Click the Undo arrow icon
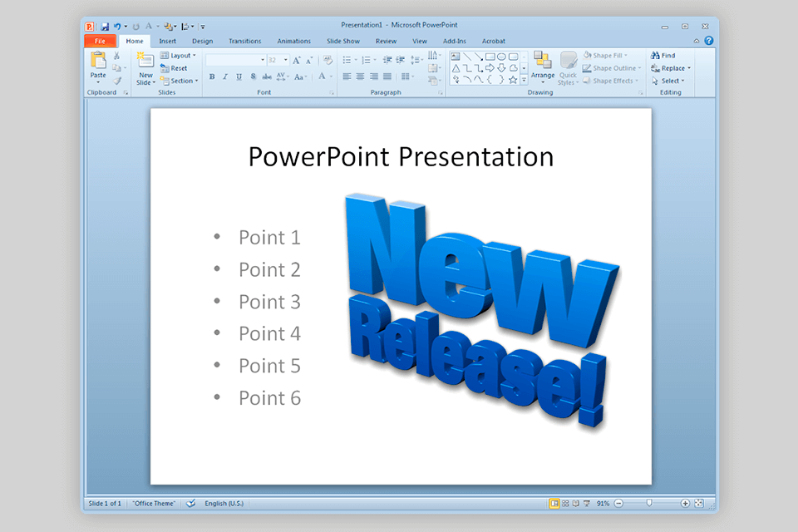Screen dimensions: 798x532 click(117, 27)
